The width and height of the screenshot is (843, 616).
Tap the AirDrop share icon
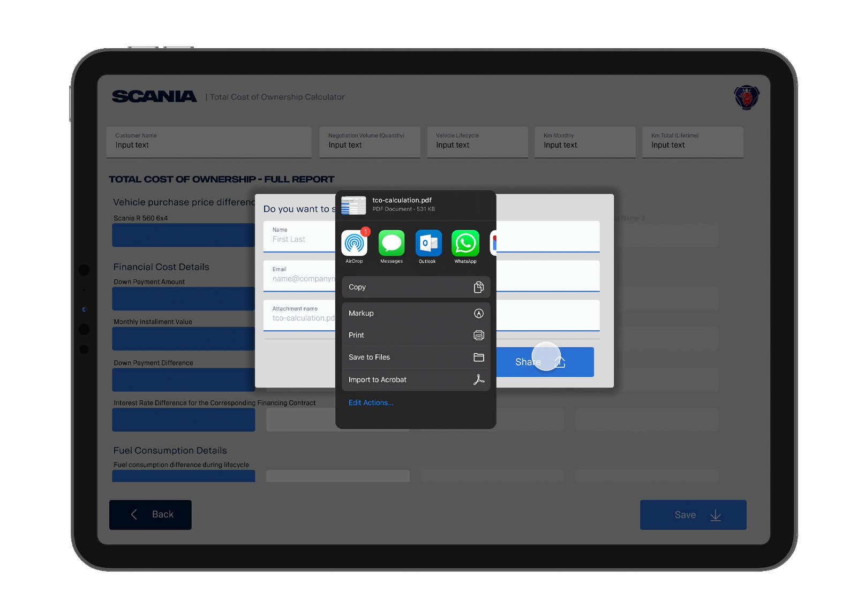[x=354, y=243]
